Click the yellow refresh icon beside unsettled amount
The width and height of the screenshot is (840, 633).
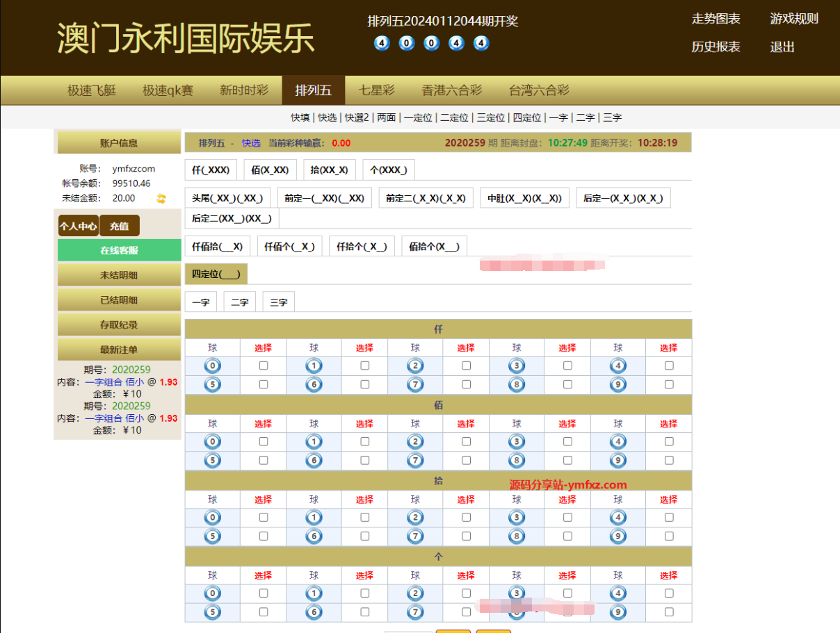[161, 198]
